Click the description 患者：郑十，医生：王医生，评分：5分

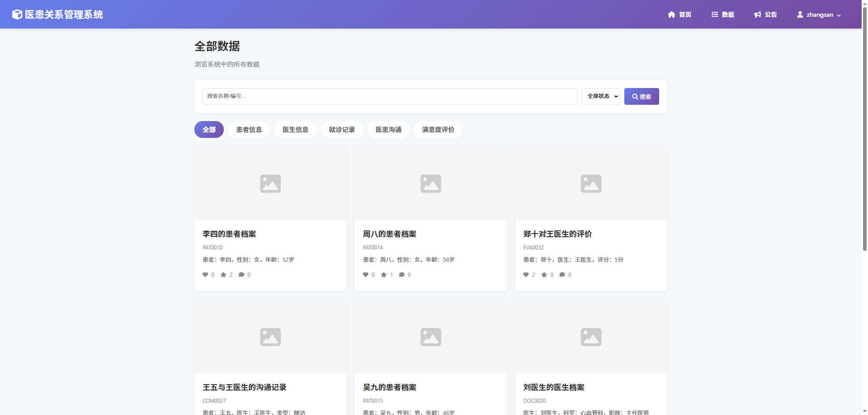574,260
